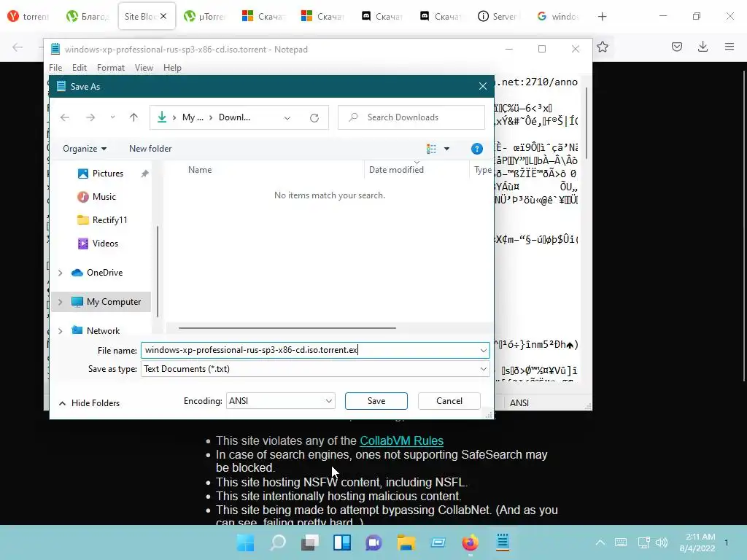The height and width of the screenshot is (560, 747).
Task: Collapse folders with Hide Folders
Action: pos(90,403)
